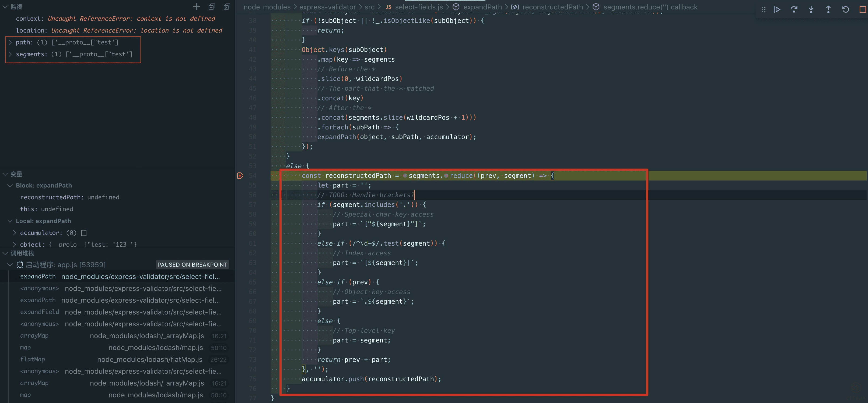This screenshot has width=868, height=403.
Task: Collapse all watch expressions
Action: pyautogui.click(x=212, y=7)
